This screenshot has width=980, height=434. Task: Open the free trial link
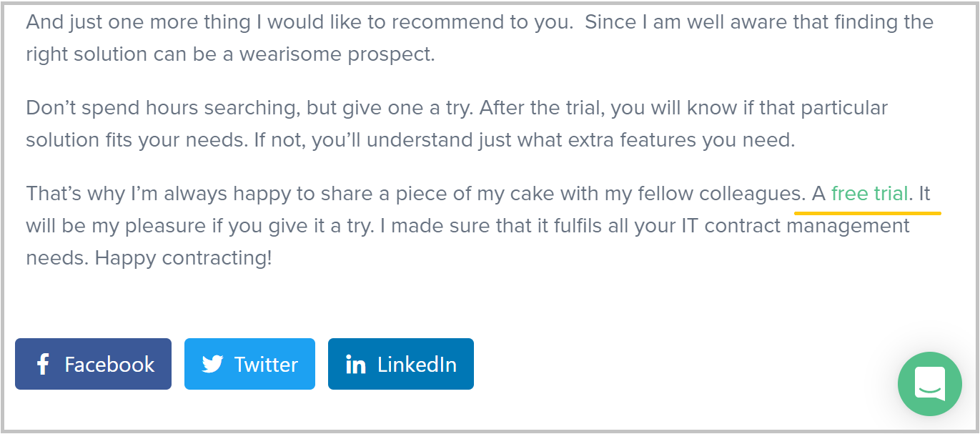tap(869, 194)
